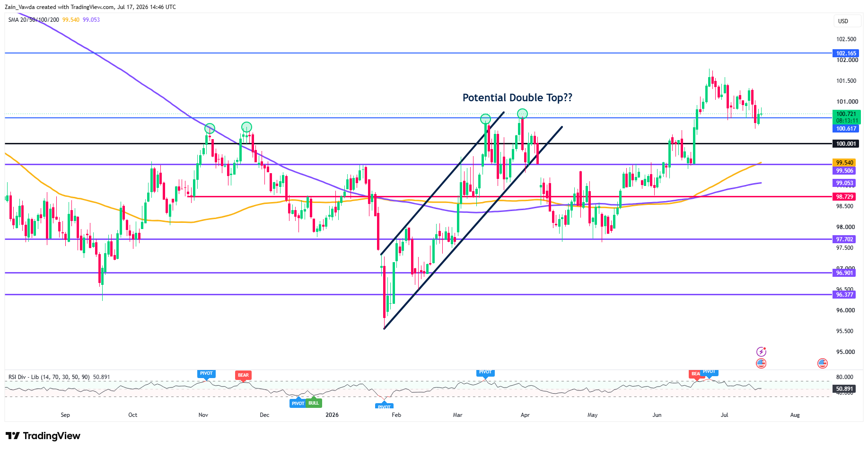Click the Jun label on time axis

click(x=657, y=415)
